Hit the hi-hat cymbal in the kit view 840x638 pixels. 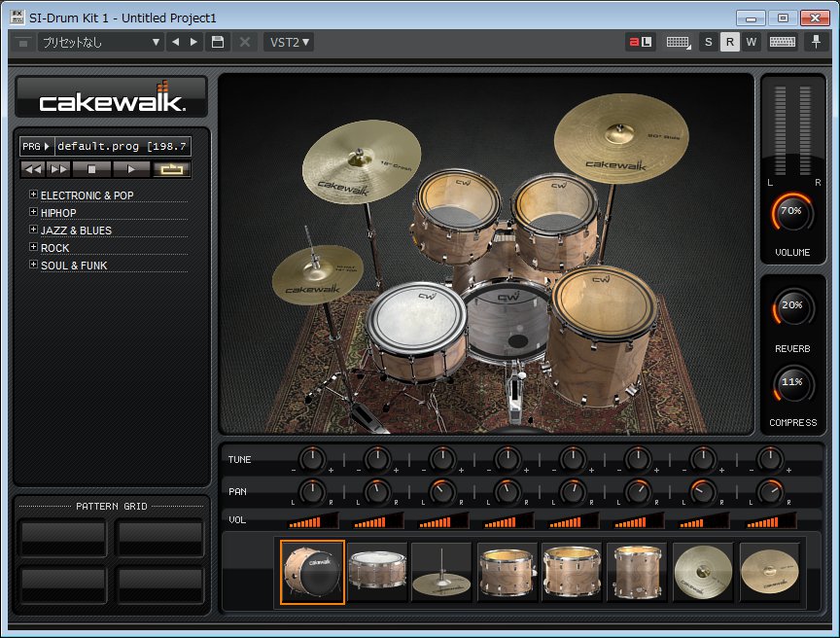317,274
